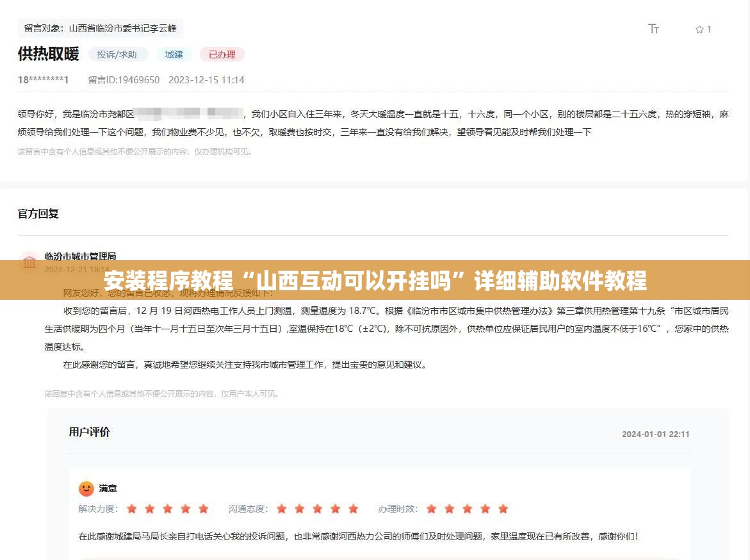
Task: Click the 满意 rating label
Action: click(108, 488)
